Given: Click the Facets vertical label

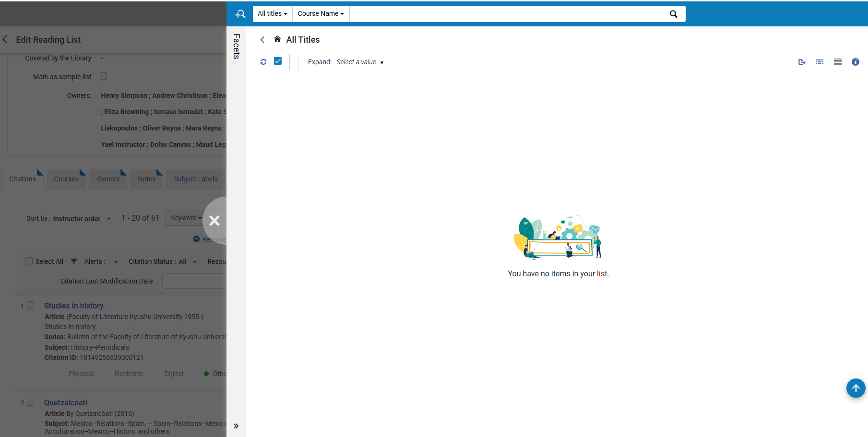Looking at the screenshot, I should pos(237,47).
